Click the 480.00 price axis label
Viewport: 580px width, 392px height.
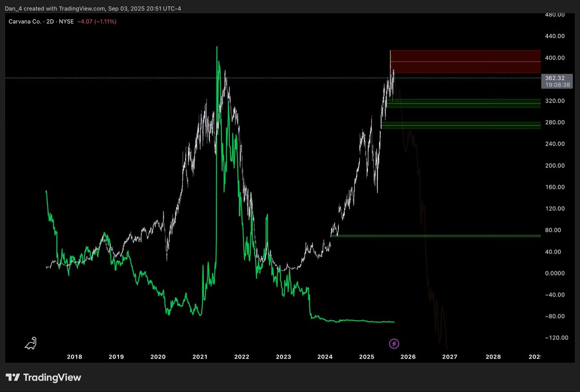click(x=555, y=15)
